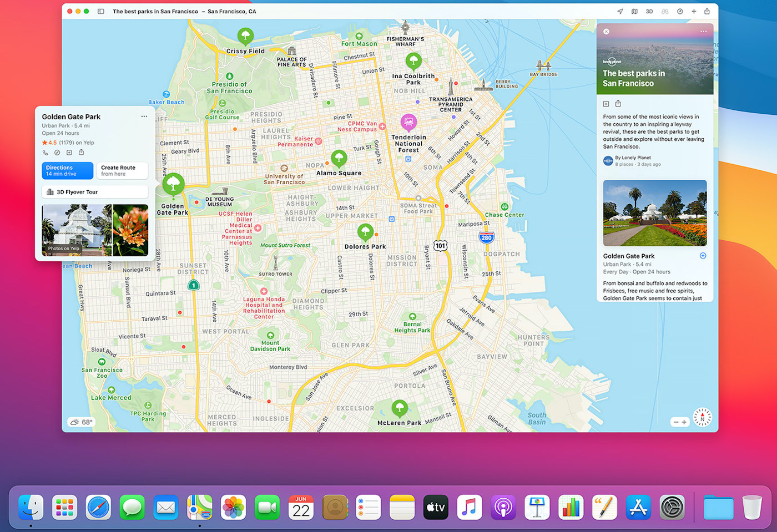The image size is (777, 532).
Task: Click zoom in on the map zoom control
Action: [684, 422]
